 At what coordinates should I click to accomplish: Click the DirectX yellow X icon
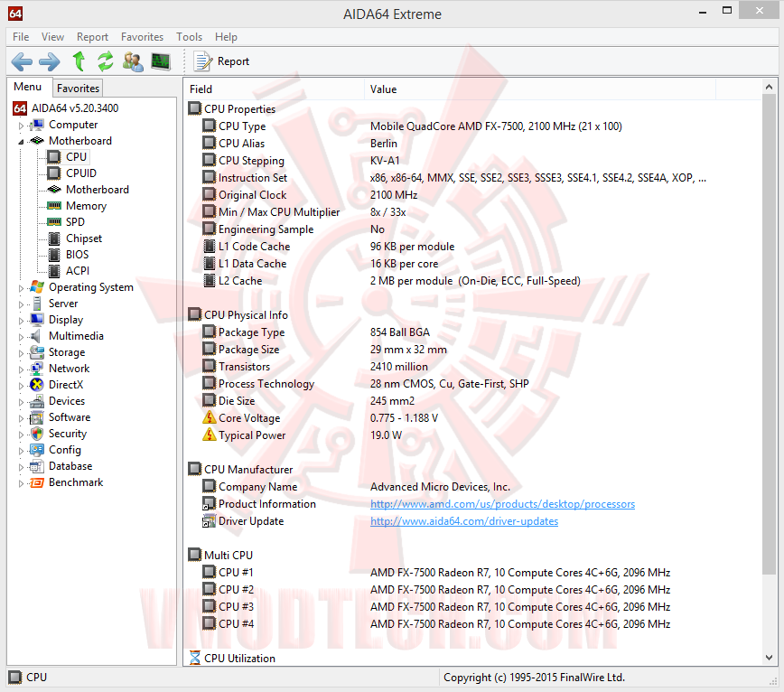(36, 385)
